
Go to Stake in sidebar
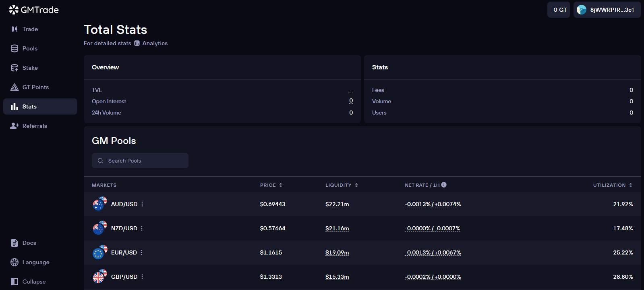tap(40, 68)
